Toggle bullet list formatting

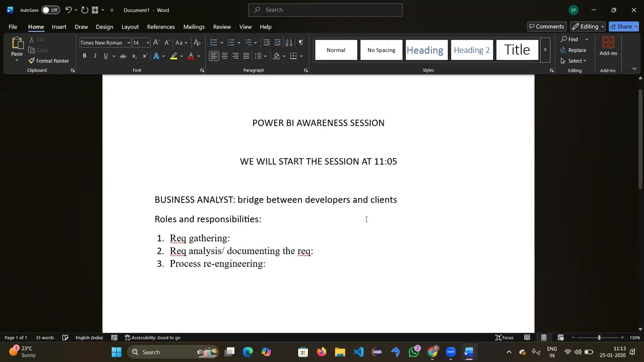click(x=214, y=43)
